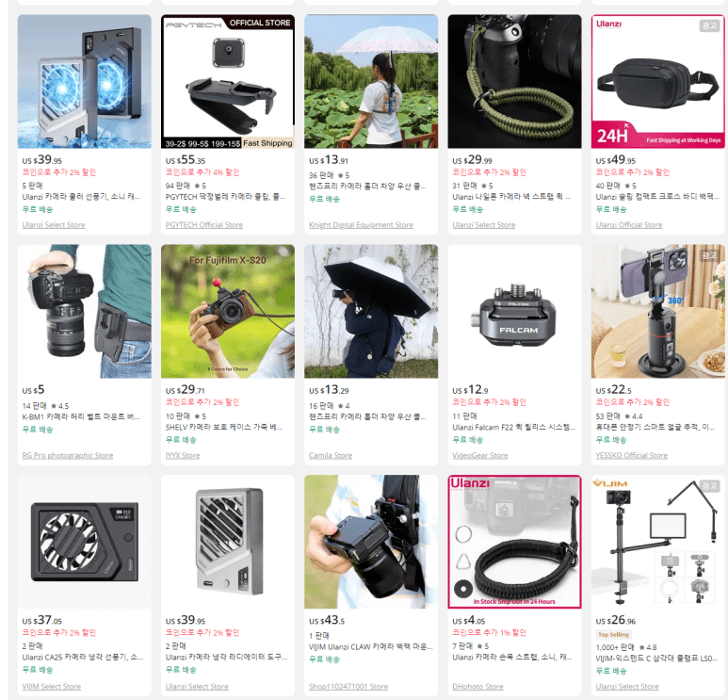
Task: Open the VIJIM desk clamp stand image
Action: click(658, 542)
